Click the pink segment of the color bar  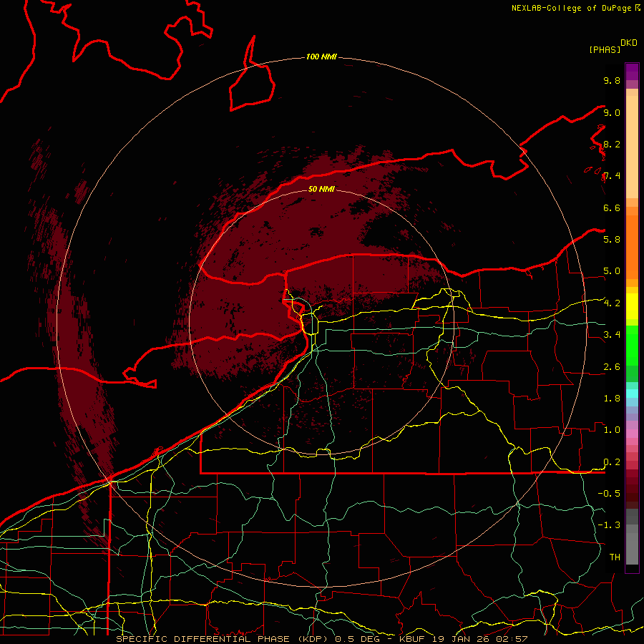click(x=632, y=434)
